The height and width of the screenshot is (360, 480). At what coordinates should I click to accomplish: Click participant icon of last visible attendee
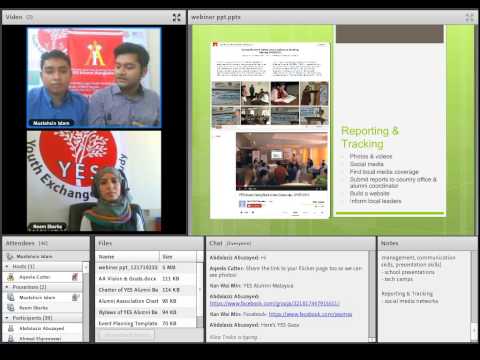tap(11, 339)
